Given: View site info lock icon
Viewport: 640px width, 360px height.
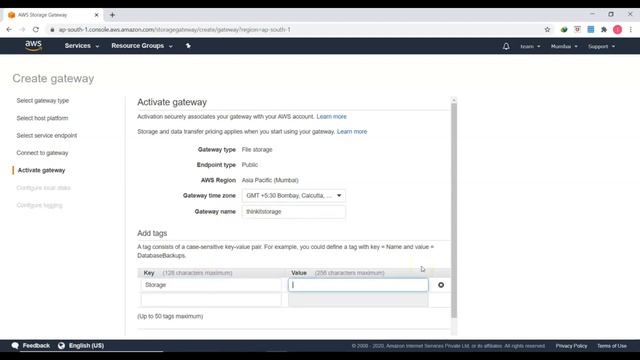Looking at the screenshot, I should (x=52, y=29).
